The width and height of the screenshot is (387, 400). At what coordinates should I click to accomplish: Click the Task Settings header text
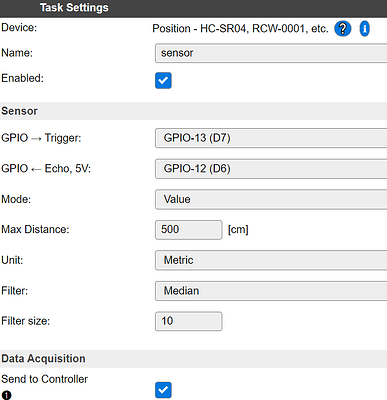(74, 8)
